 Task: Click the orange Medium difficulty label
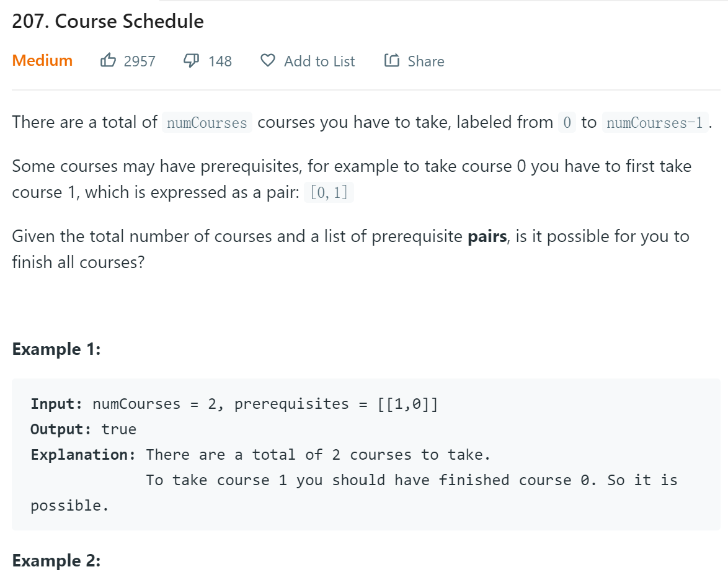(42, 60)
